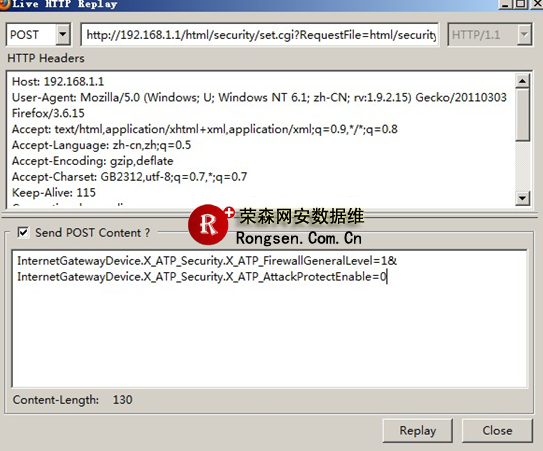The image size is (543, 451).
Task: Minimize the Live HTTP Replay window
Action: (506, 4)
